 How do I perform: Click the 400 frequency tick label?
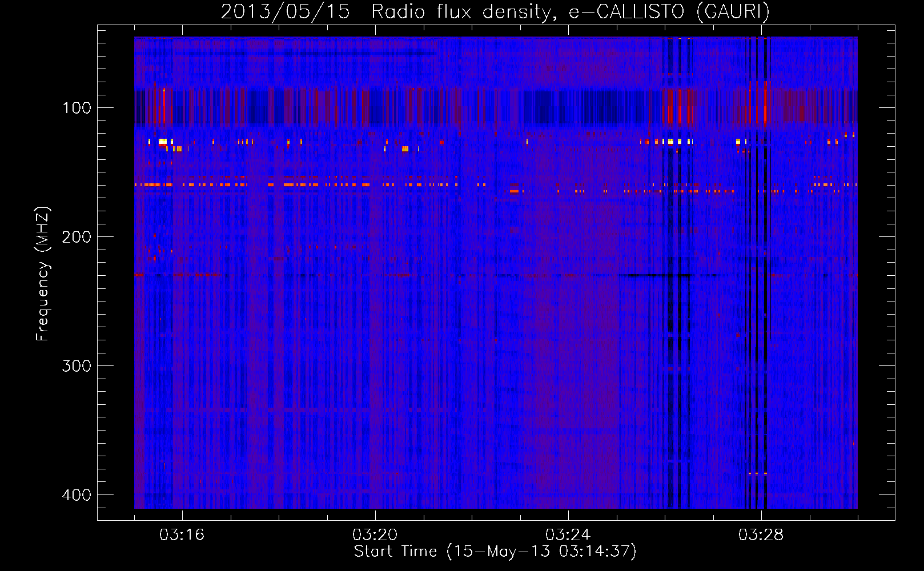(77, 495)
